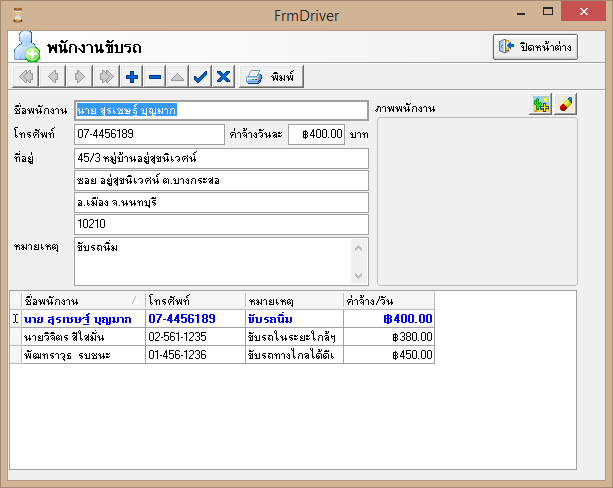Click row indicator of first grid row
This screenshot has height=488, width=613.
click(16, 319)
